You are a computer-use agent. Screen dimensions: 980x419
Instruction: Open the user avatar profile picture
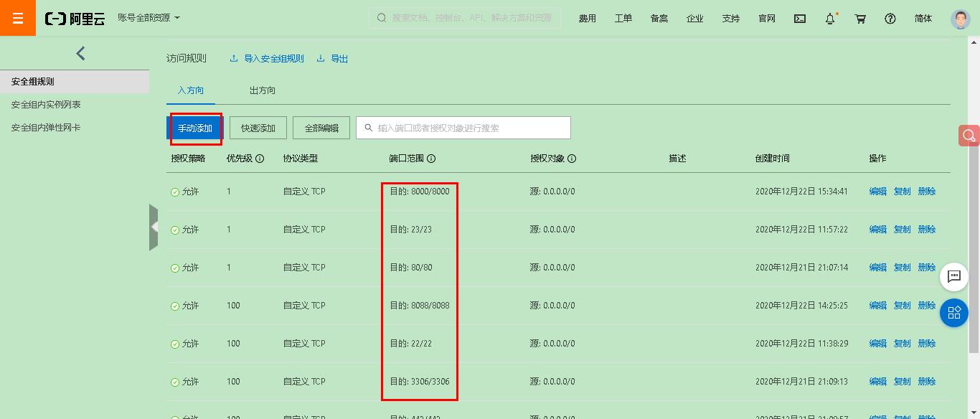click(959, 18)
